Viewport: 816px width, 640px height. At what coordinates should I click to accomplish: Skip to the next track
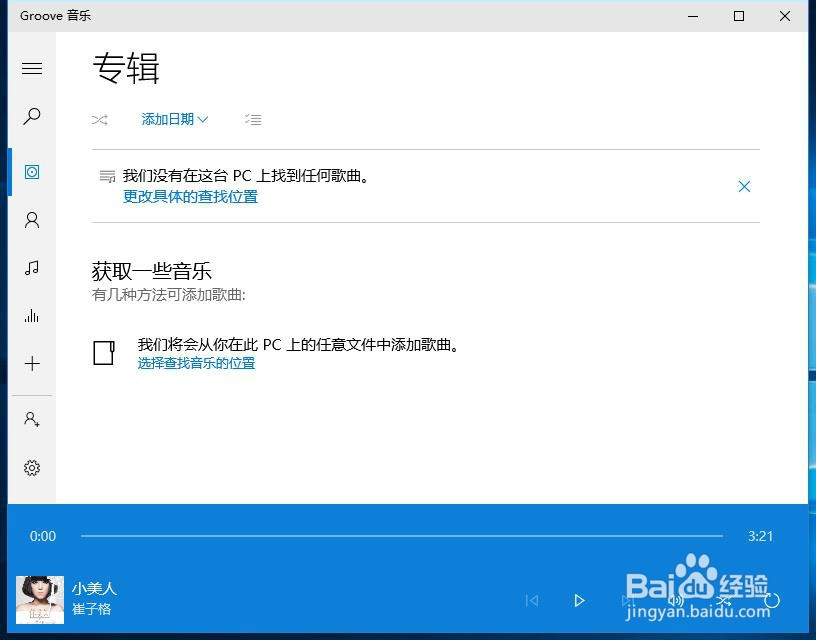tap(627, 600)
